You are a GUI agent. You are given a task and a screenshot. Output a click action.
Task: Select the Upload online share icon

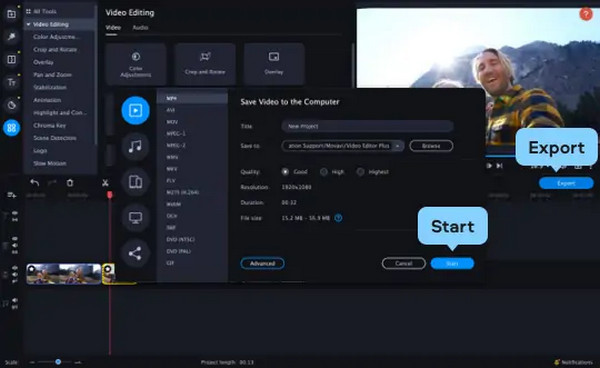coord(135,253)
